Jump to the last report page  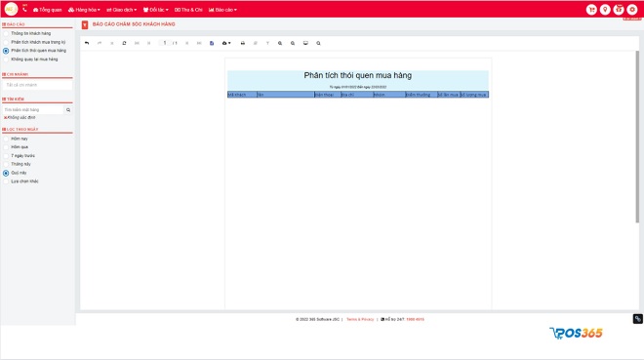[x=199, y=43]
